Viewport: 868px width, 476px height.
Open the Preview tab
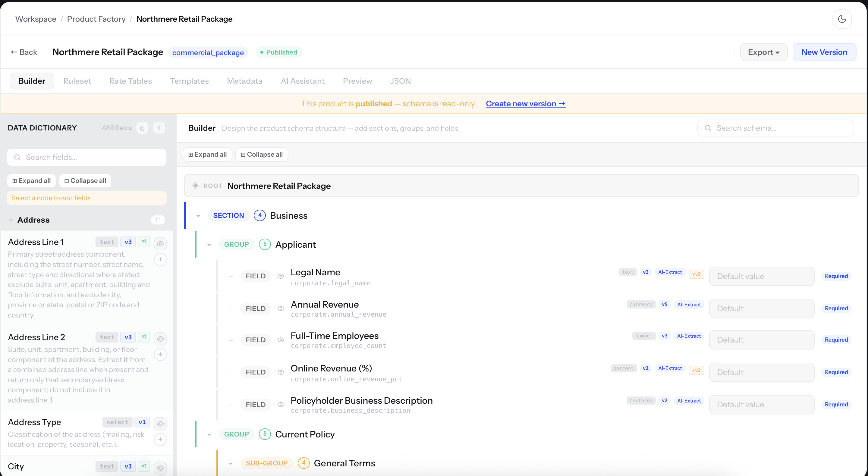357,81
